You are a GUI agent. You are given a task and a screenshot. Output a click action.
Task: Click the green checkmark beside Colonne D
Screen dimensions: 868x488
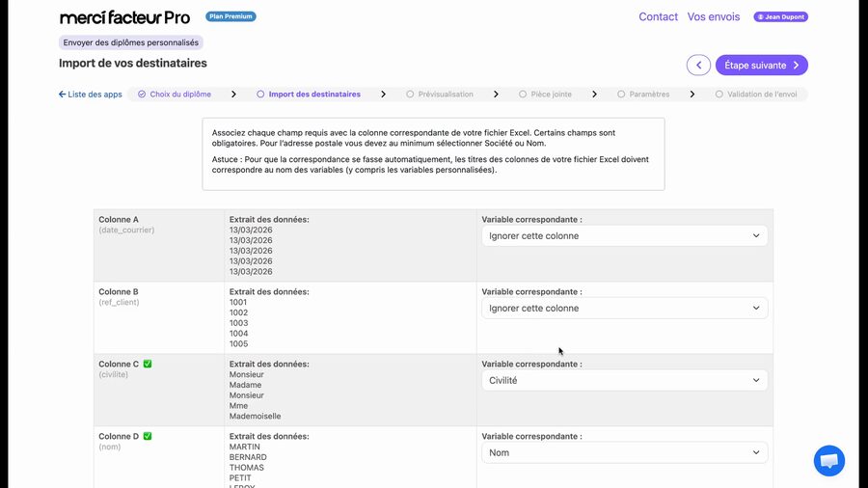coord(148,437)
